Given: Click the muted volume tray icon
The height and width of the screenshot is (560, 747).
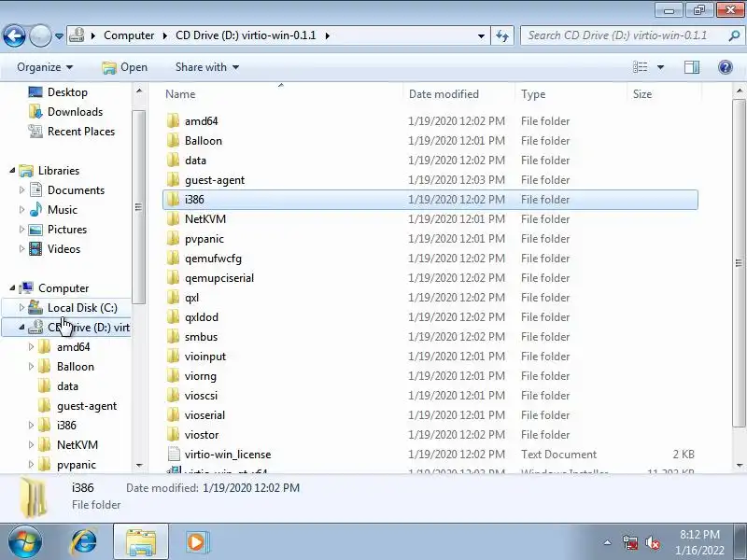Looking at the screenshot, I should point(652,542).
